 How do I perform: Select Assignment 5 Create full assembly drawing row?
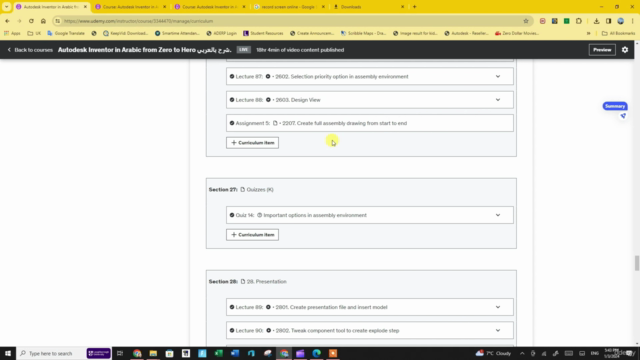click(370, 123)
